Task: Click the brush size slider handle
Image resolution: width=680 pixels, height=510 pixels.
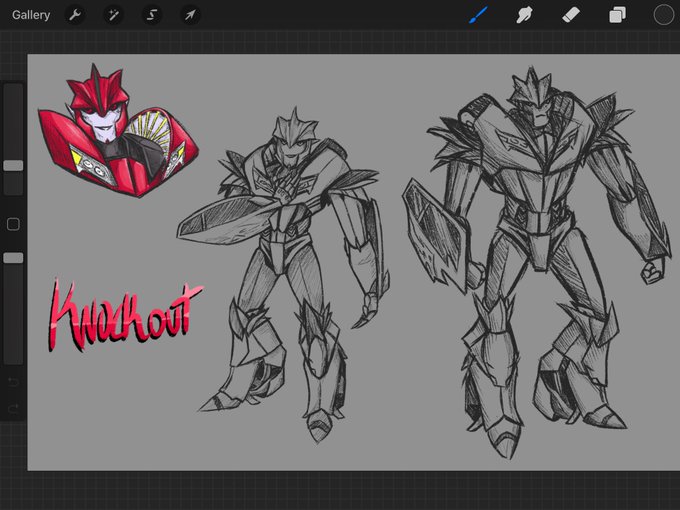Action: point(13,165)
